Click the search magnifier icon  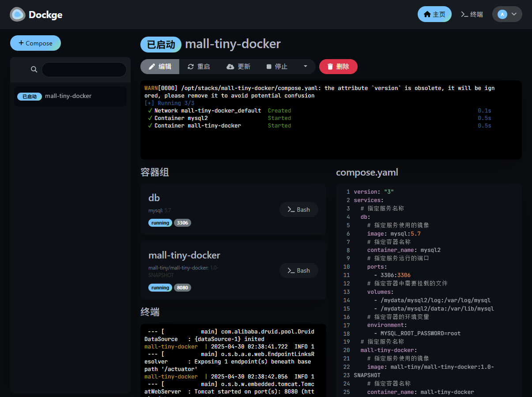pyautogui.click(x=34, y=69)
